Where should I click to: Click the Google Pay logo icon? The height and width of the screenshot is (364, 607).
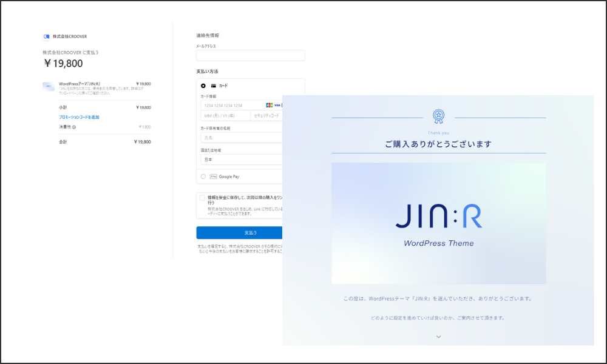pos(213,177)
